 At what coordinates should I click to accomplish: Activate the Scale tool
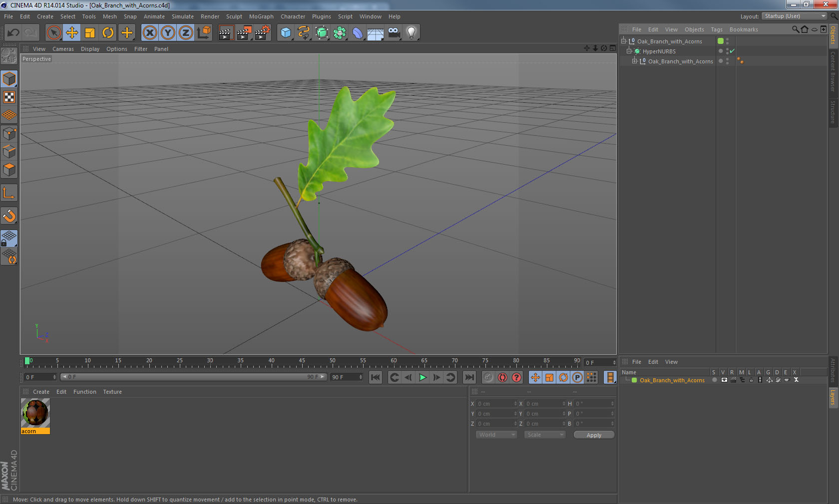[x=90, y=33]
